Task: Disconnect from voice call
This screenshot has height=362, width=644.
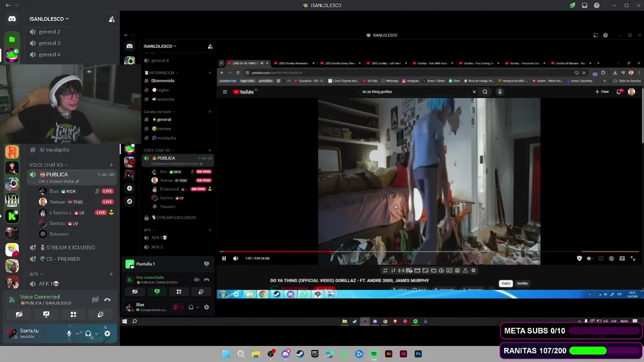Action: pyautogui.click(x=107, y=300)
